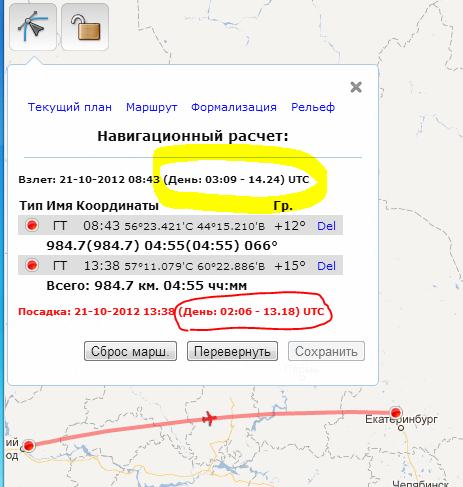
Task: Select the Екатеринбург route endpoint marker
Action: click(x=396, y=413)
